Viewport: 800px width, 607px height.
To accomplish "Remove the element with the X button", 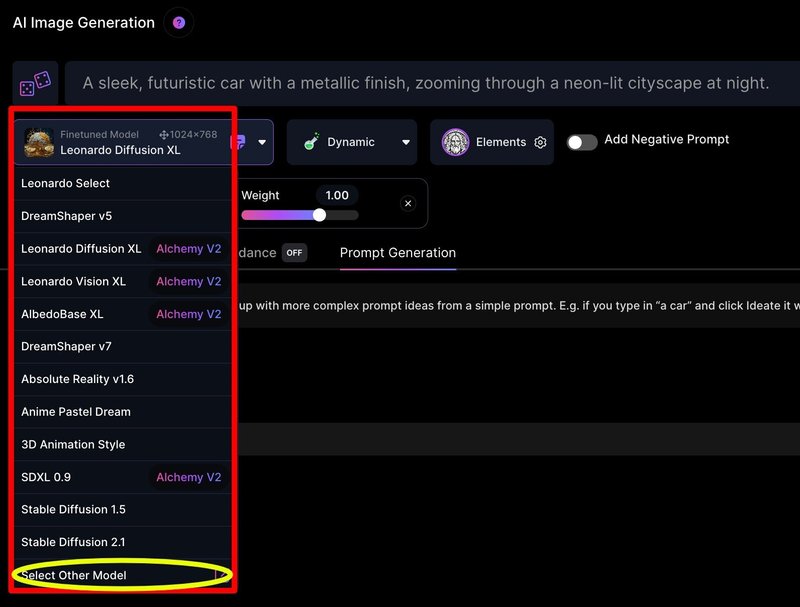I will [x=408, y=203].
